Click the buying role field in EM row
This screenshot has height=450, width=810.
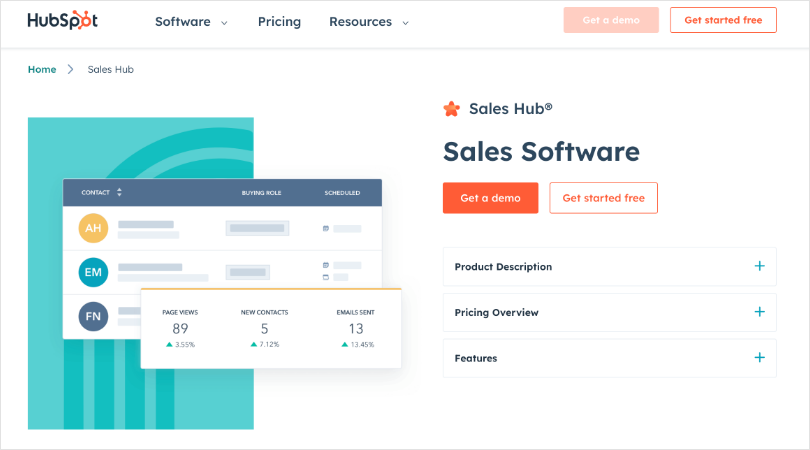click(x=248, y=272)
